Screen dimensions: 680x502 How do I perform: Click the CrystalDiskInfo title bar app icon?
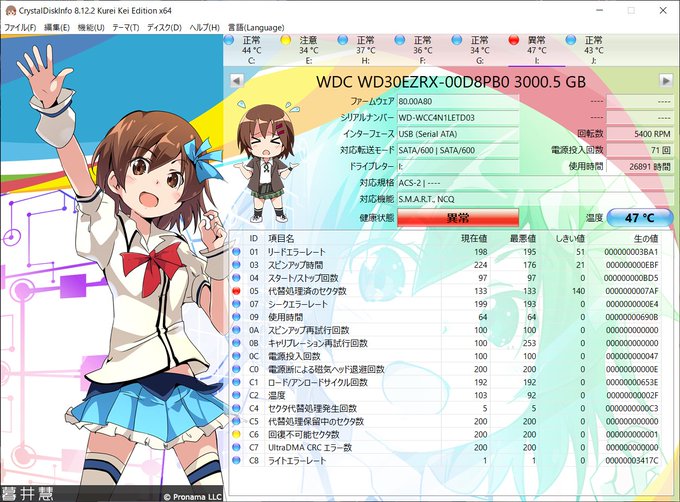coord(10,10)
